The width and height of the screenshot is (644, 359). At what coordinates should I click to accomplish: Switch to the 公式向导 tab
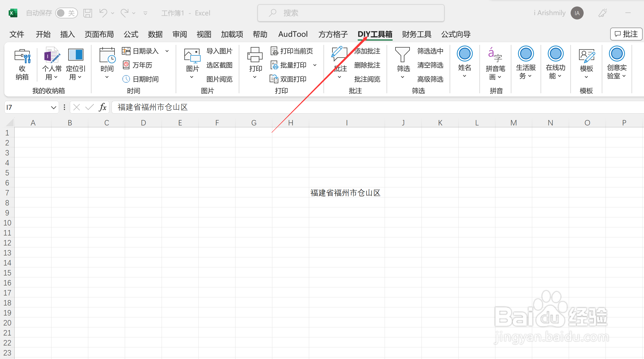(x=456, y=34)
